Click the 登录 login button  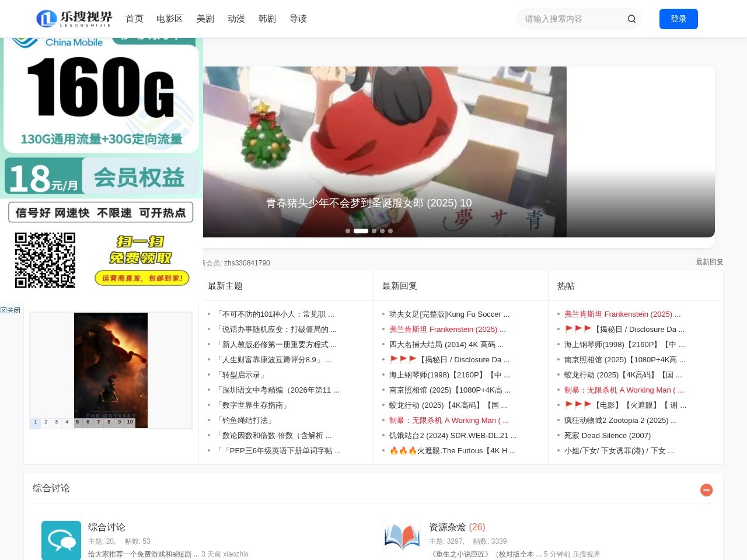click(679, 19)
